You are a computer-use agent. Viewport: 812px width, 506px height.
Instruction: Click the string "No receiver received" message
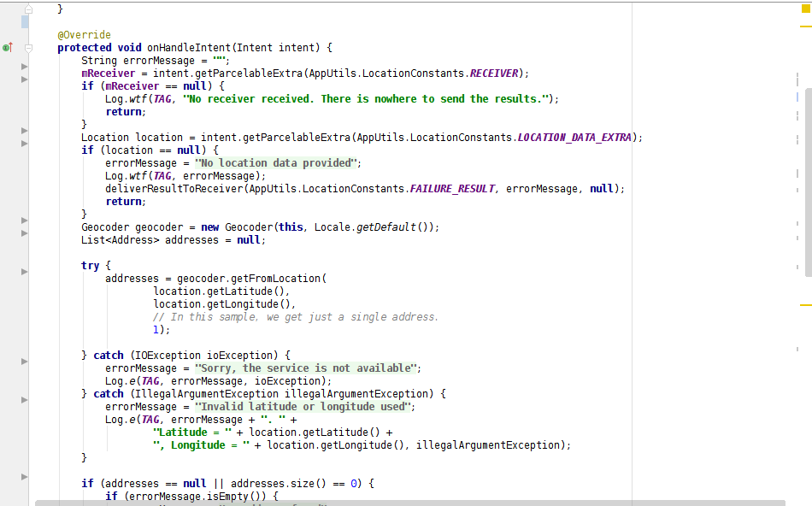point(366,99)
